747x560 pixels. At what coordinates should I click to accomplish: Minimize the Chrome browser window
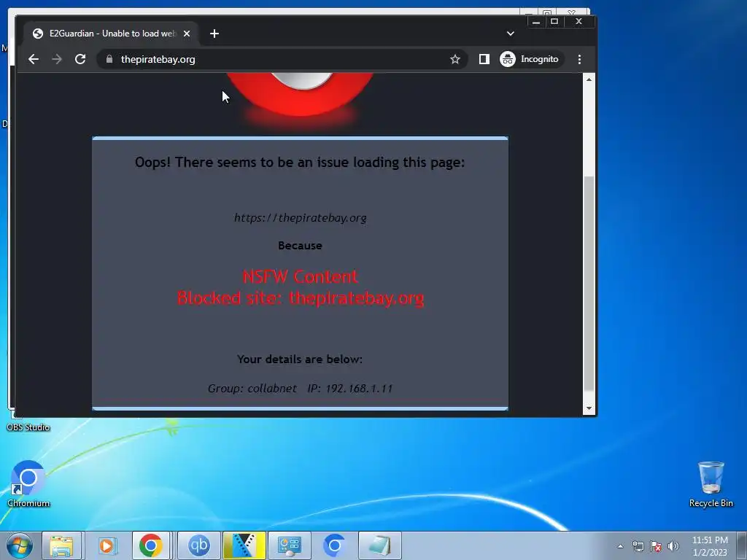click(x=536, y=21)
